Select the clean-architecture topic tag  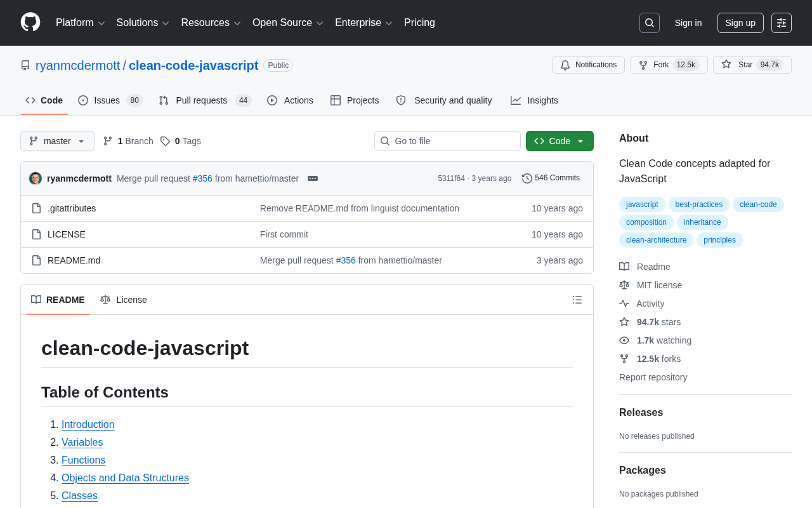pos(656,240)
